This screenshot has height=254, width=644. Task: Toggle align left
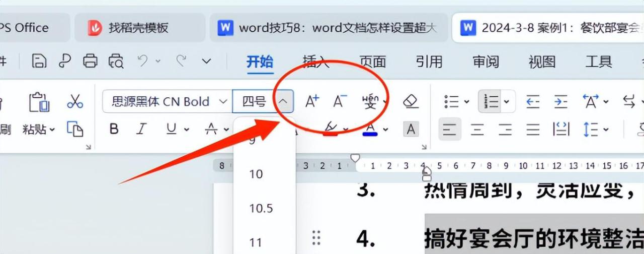pos(449,130)
